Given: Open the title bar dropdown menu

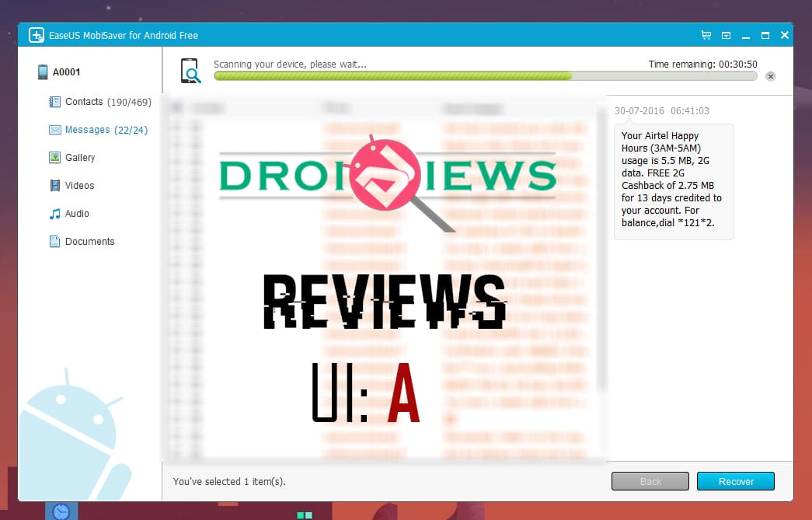Looking at the screenshot, I should pyautogui.click(x=726, y=35).
